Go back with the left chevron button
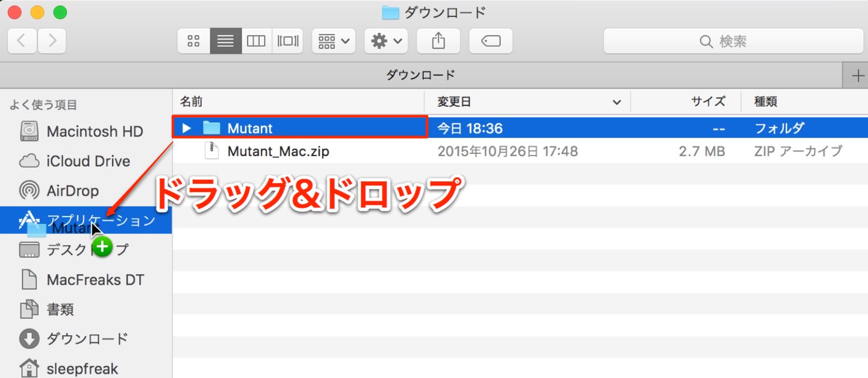The height and width of the screenshot is (378, 868). point(22,41)
